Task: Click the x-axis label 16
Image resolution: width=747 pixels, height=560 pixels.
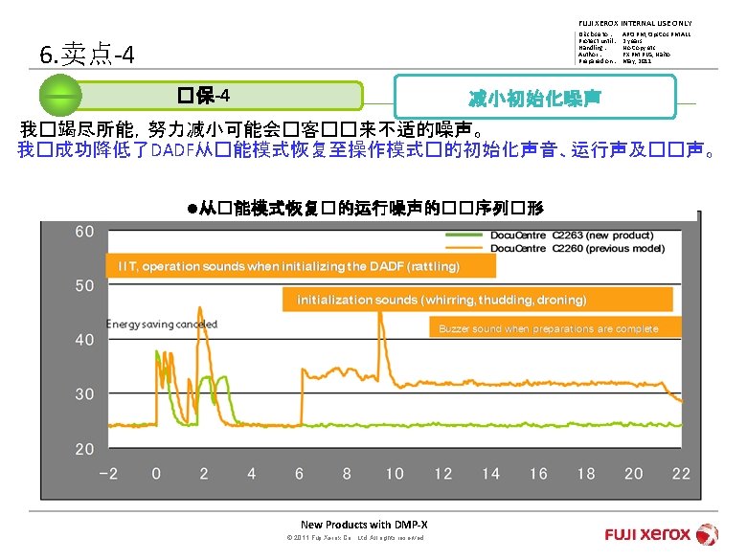Action: click(538, 474)
